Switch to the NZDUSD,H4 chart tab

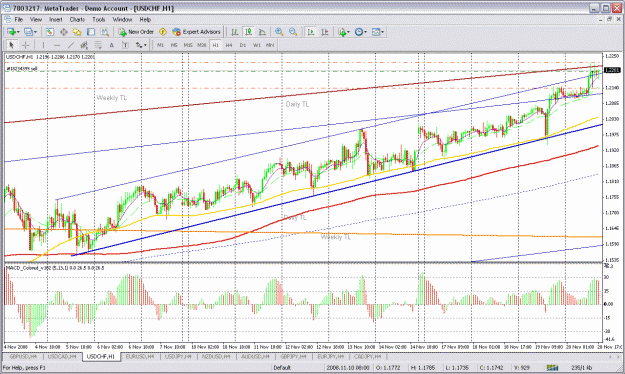[x=216, y=356]
